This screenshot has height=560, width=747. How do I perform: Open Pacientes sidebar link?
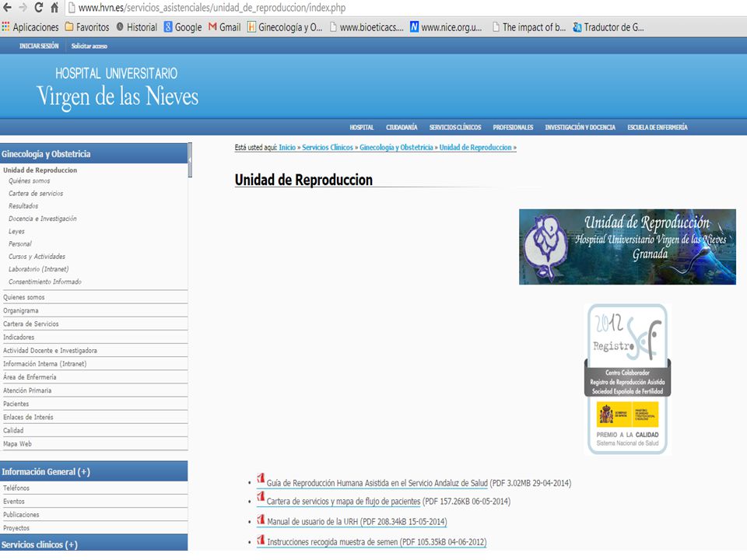point(16,404)
